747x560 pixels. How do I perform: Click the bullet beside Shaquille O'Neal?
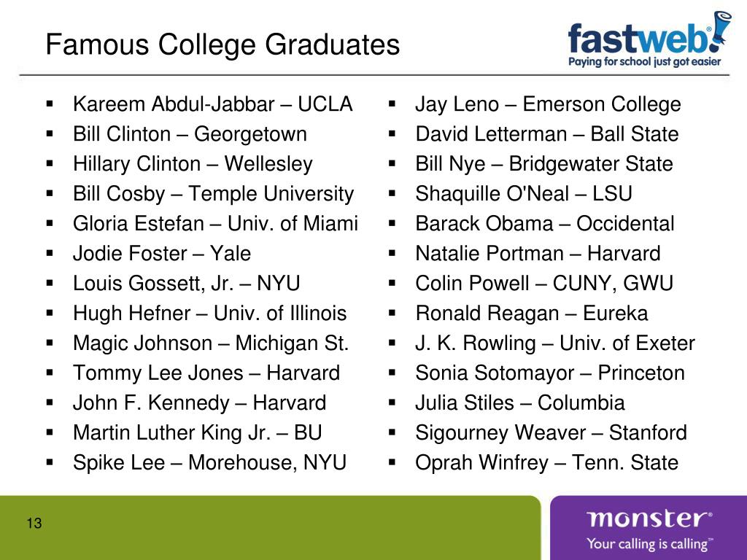(x=392, y=194)
